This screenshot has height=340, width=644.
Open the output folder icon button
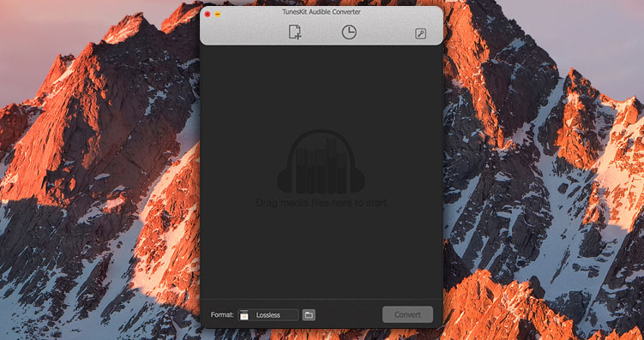(309, 315)
